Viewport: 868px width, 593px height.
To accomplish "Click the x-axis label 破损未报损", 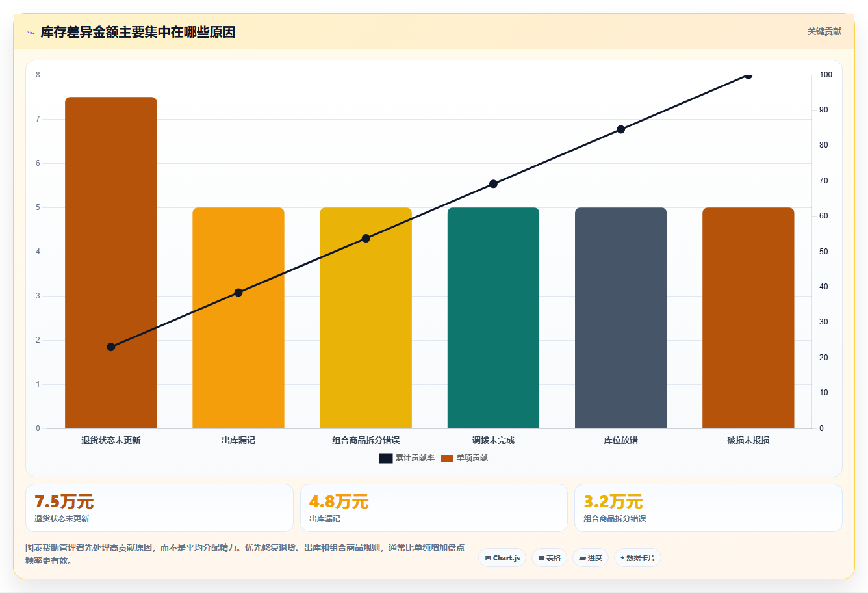I will (x=748, y=440).
